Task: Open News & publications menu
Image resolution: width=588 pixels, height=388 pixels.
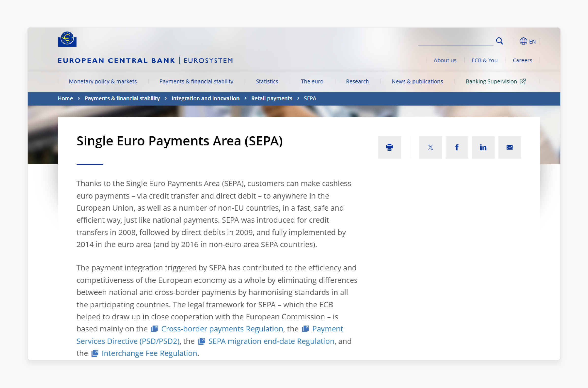Action: coord(417,81)
